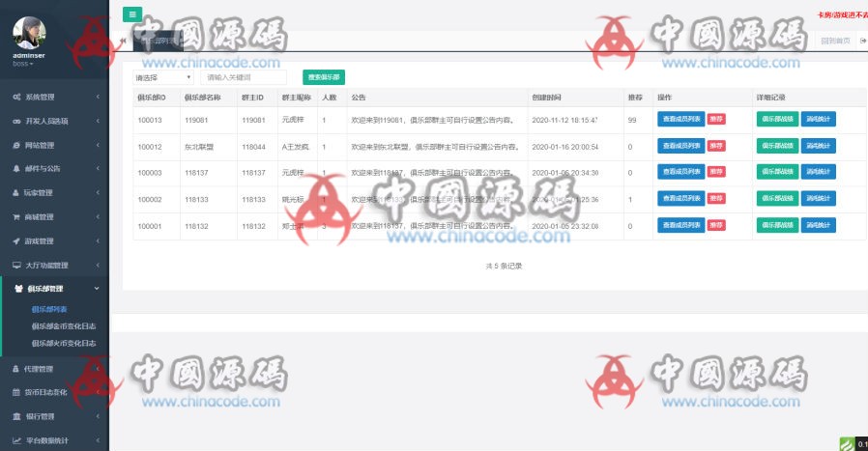
Task: Click the calendar icon for 货币日志变化
Action: click(x=16, y=392)
